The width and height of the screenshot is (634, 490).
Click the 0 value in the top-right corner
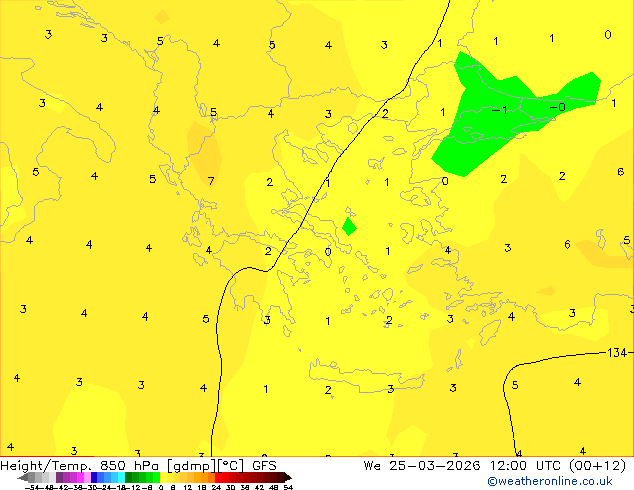tap(608, 35)
